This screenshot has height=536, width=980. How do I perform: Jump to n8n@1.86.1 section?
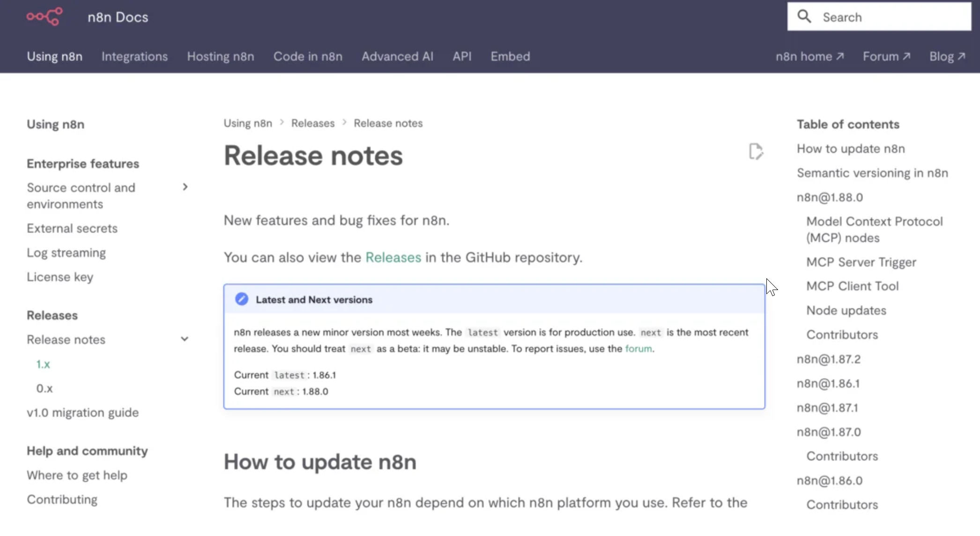tap(828, 383)
